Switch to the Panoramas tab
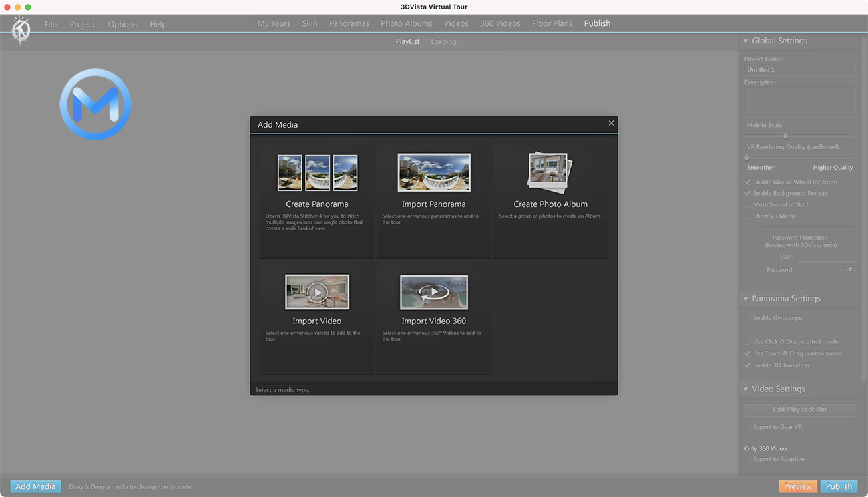This screenshot has width=868, height=497. click(x=349, y=23)
